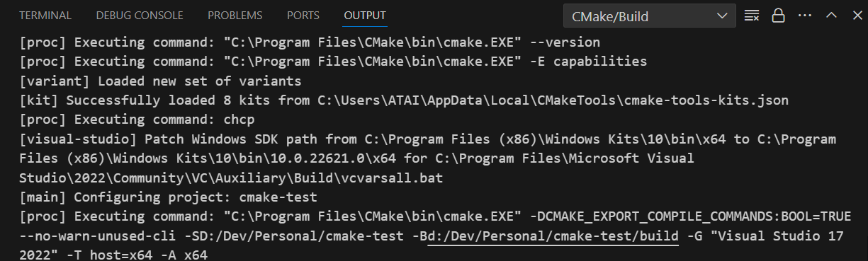Activate the OUTPUT tab
Screen dimensions: 868x261
coord(365,15)
